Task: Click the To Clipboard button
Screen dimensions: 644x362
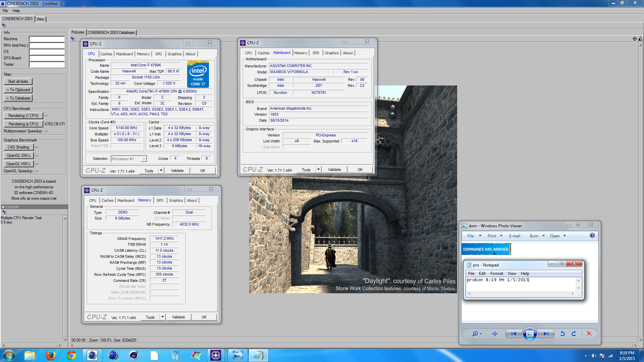Action: [x=18, y=90]
